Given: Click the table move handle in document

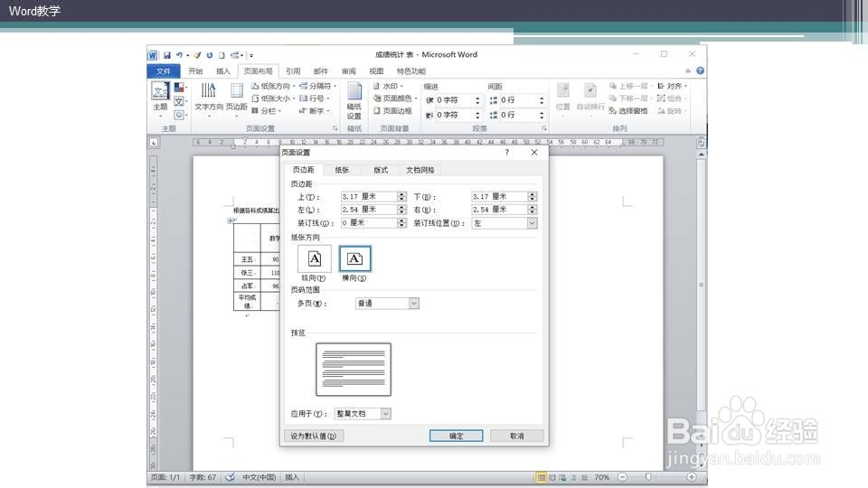Looking at the screenshot, I should [x=231, y=221].
